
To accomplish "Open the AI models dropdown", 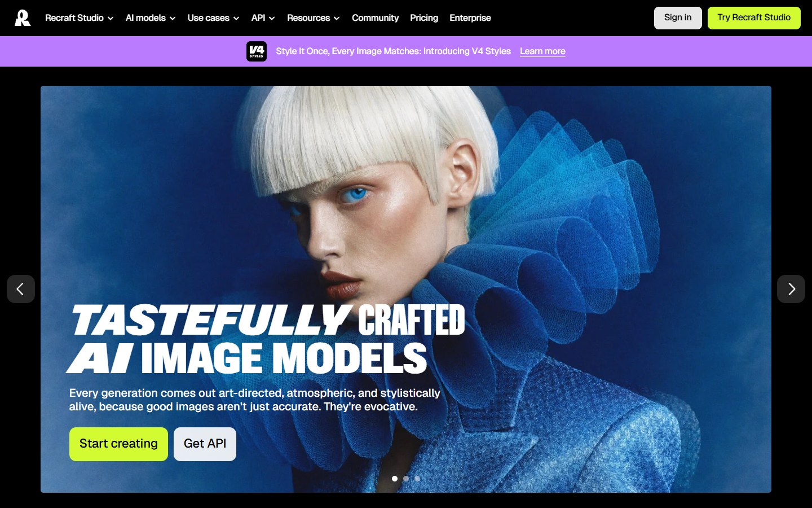I will [151, 18].
